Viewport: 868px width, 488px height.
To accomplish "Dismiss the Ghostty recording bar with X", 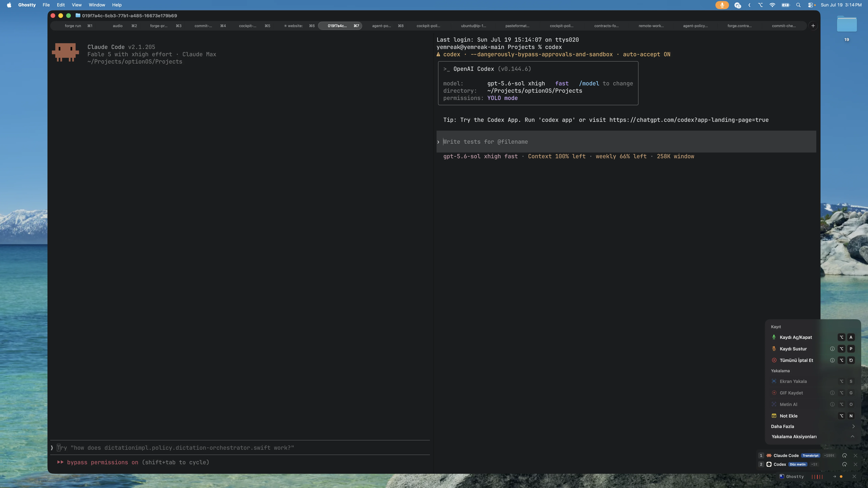I will [x=854, y=476].
